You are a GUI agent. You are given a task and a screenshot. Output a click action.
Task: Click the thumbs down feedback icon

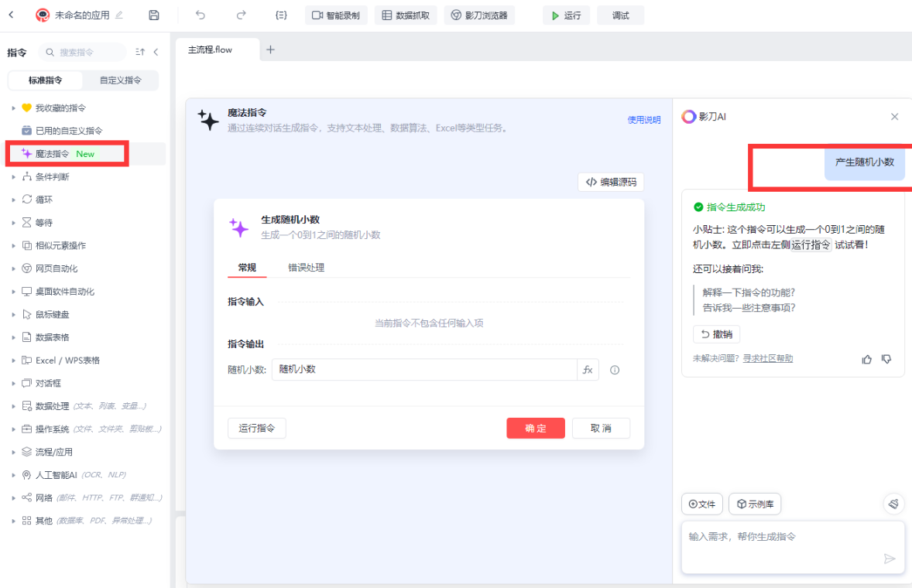[886, 359]
